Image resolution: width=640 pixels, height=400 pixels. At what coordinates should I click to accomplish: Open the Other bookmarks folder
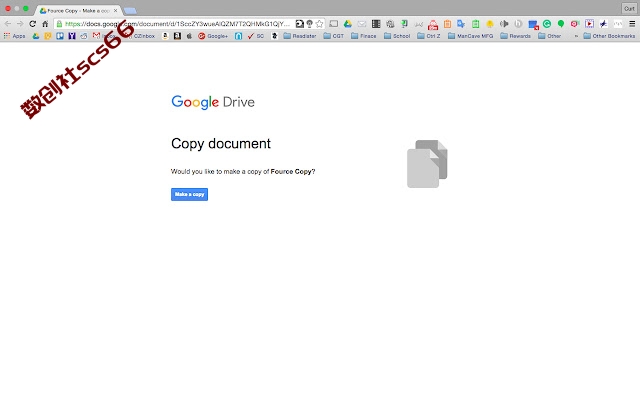[x=549, y=36]
